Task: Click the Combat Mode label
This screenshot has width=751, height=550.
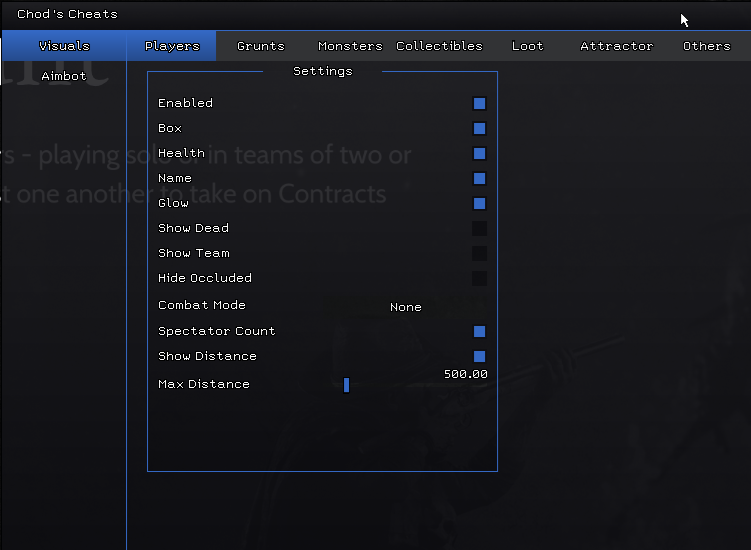Action: (202, 305)
